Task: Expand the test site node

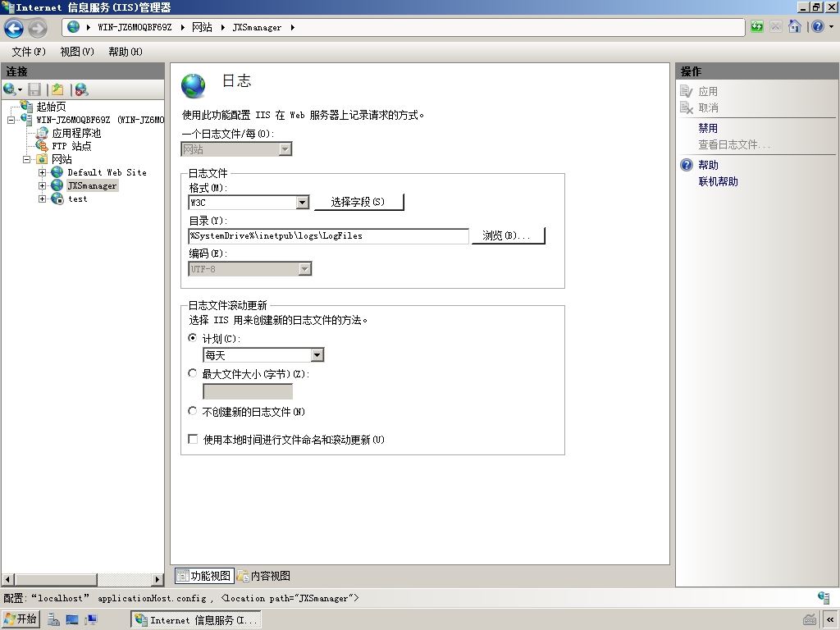Action: point(43,199)
